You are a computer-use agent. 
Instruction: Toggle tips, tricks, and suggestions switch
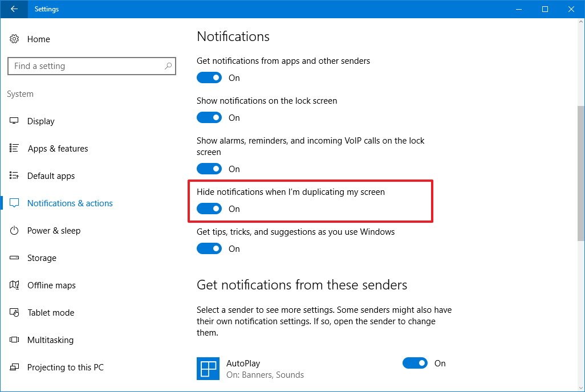coord(209,249)
